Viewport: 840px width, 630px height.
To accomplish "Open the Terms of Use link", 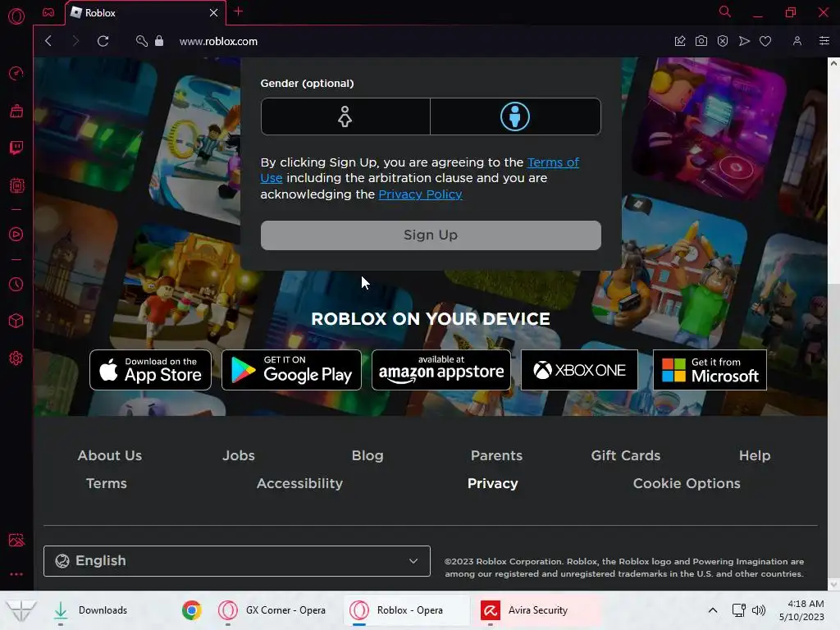I will [x=553, y=162].
